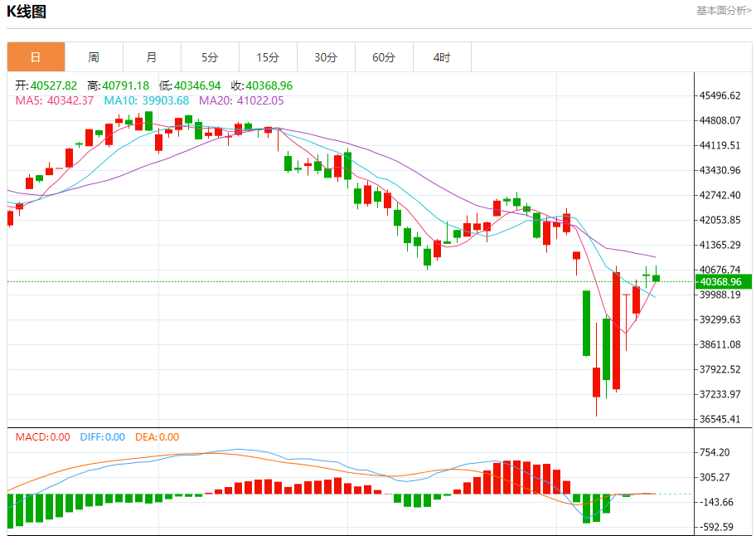
Task: Click the 开:40527.82 open price value
Action: pos(46,85)
